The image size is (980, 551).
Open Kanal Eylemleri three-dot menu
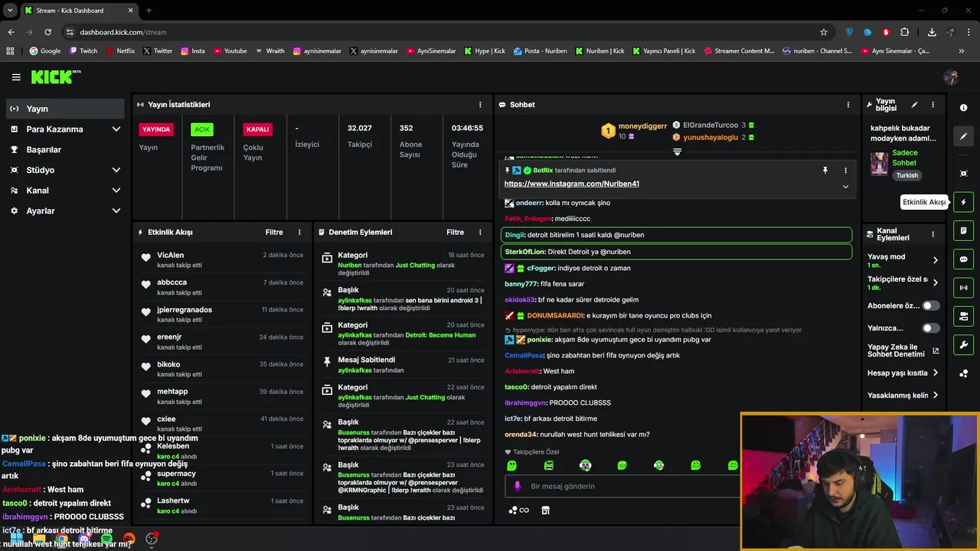933,234
